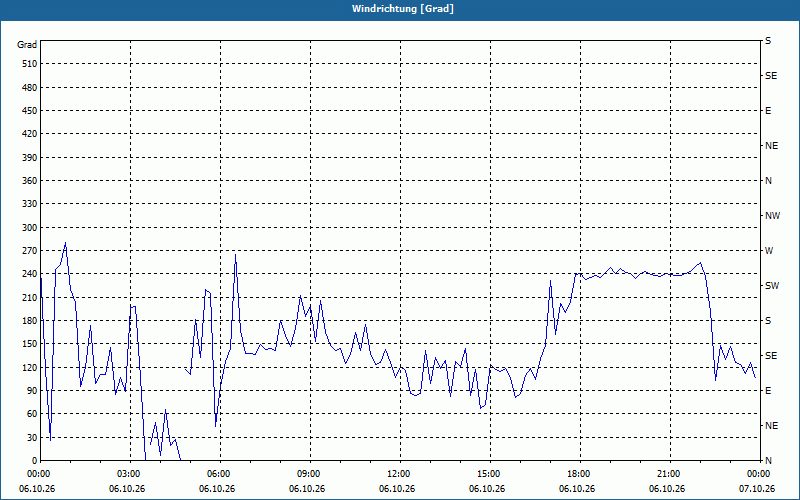
Task: Click the NW compass label
Action: pyautogui.click(x=772, y=216)
